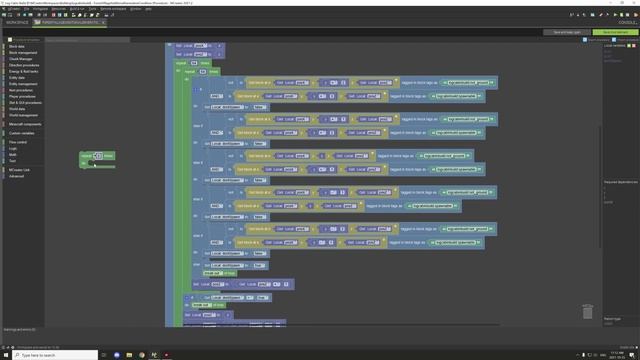
Task: Close the open procedure editor tab
Action: [104, 22]
